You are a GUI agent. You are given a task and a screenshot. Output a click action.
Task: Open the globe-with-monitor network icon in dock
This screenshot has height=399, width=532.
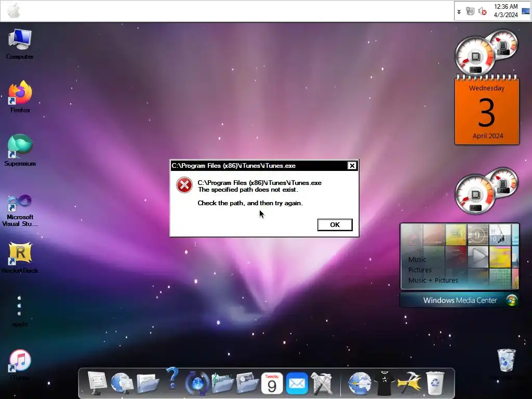point(122,383)
